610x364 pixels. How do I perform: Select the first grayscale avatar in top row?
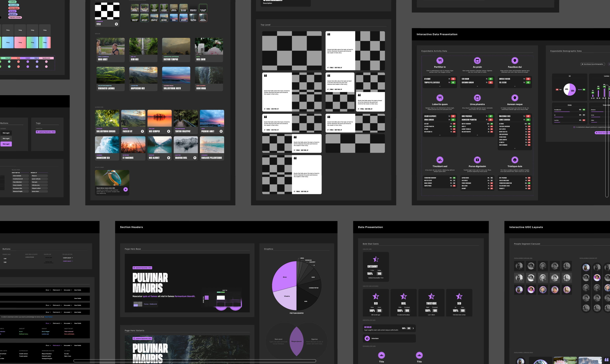pyautogui.click(x=519, y=266)
